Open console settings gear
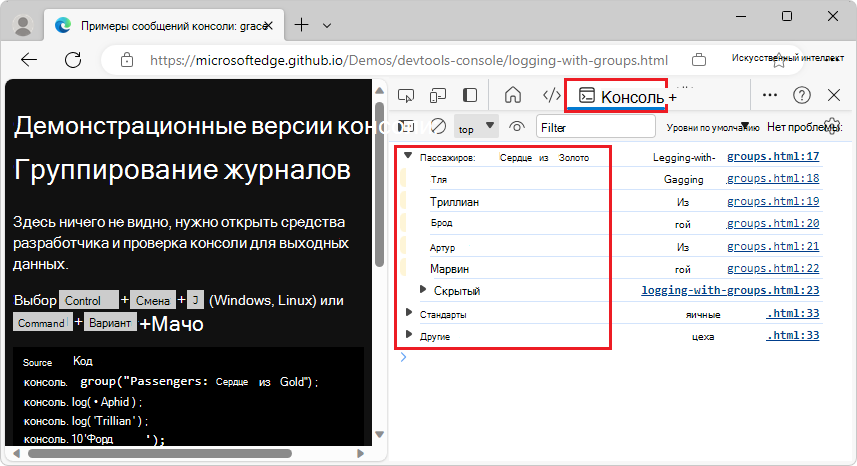This screenshot has height=466, width=857. point(832,126)
